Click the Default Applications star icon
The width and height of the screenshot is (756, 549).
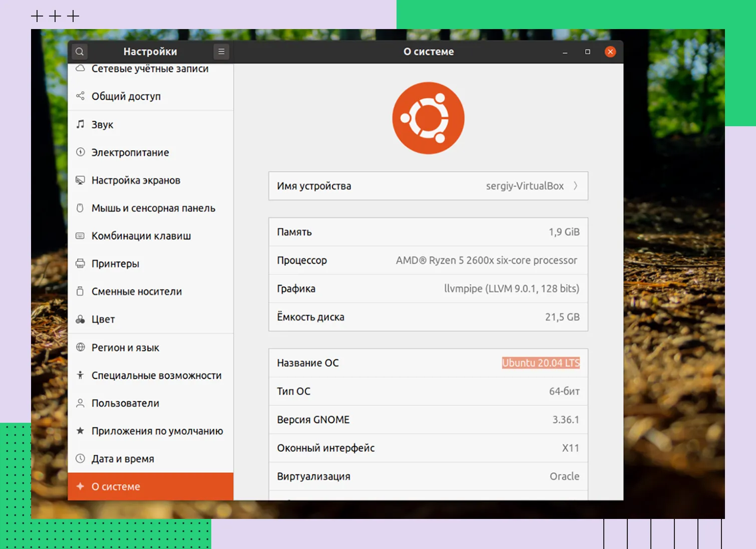coord(80,431)
